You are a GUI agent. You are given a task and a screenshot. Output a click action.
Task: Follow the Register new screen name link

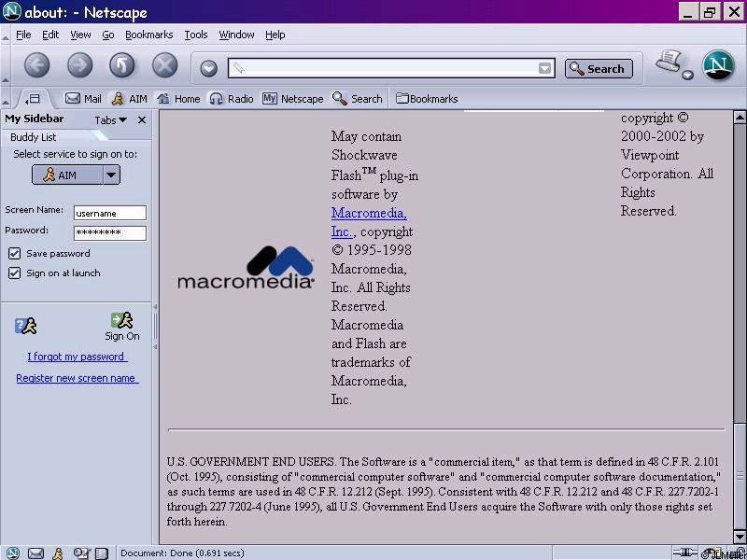coord(78,378)
